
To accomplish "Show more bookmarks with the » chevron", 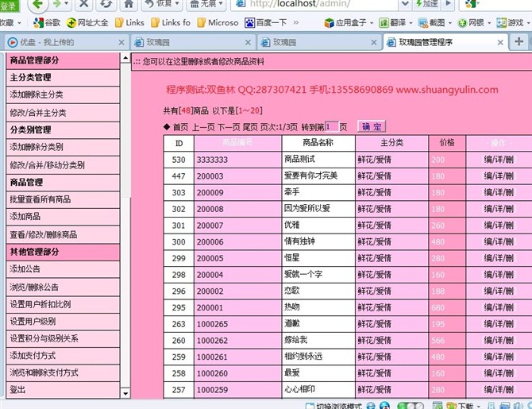I will tap(296, 23).
